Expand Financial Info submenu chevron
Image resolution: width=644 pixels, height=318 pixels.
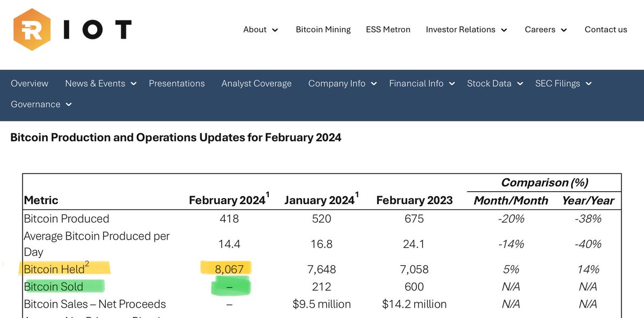(x=452, y=84)
